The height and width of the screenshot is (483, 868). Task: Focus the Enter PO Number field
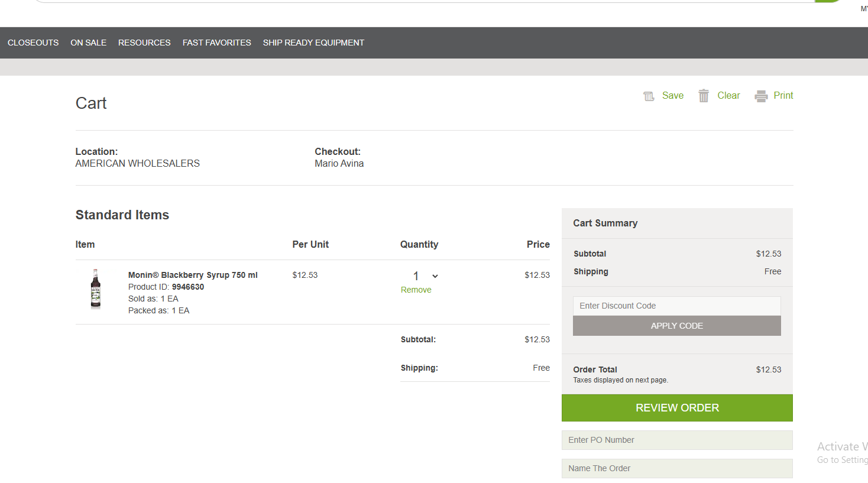(677, 440)
